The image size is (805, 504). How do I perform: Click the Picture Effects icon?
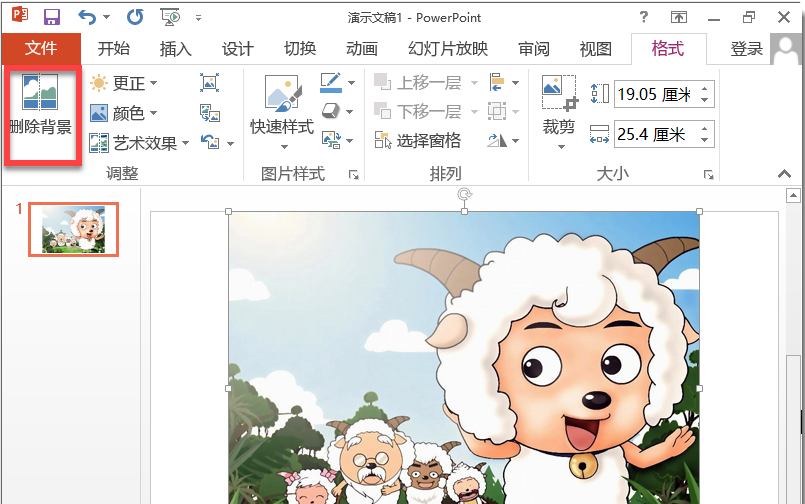click(x=331, y=111)
